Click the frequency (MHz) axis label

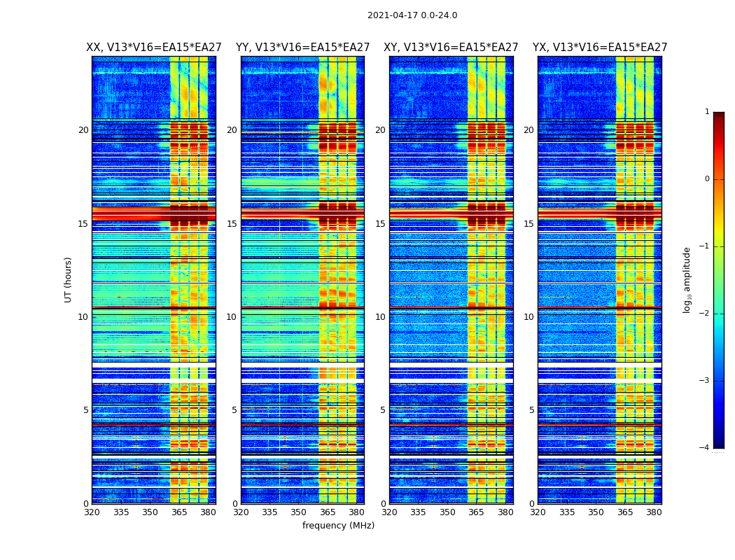tap(338, 525)
